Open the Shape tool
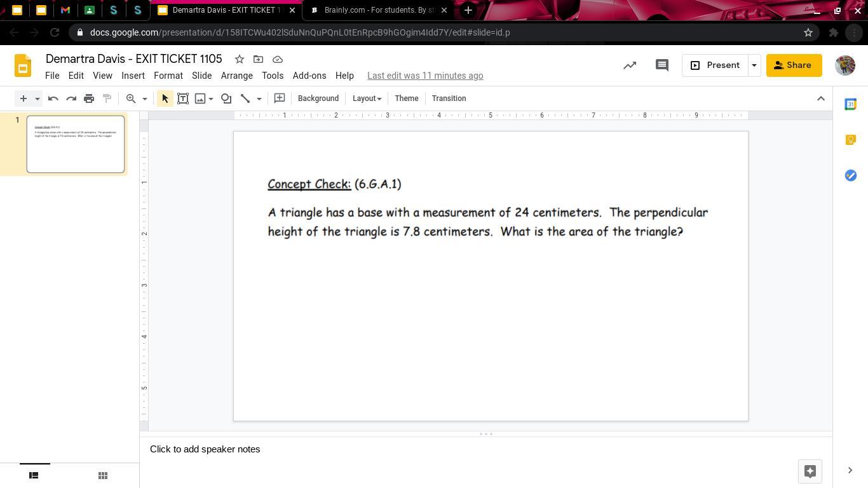Screen dimensions: 868x488 point(226,98)
